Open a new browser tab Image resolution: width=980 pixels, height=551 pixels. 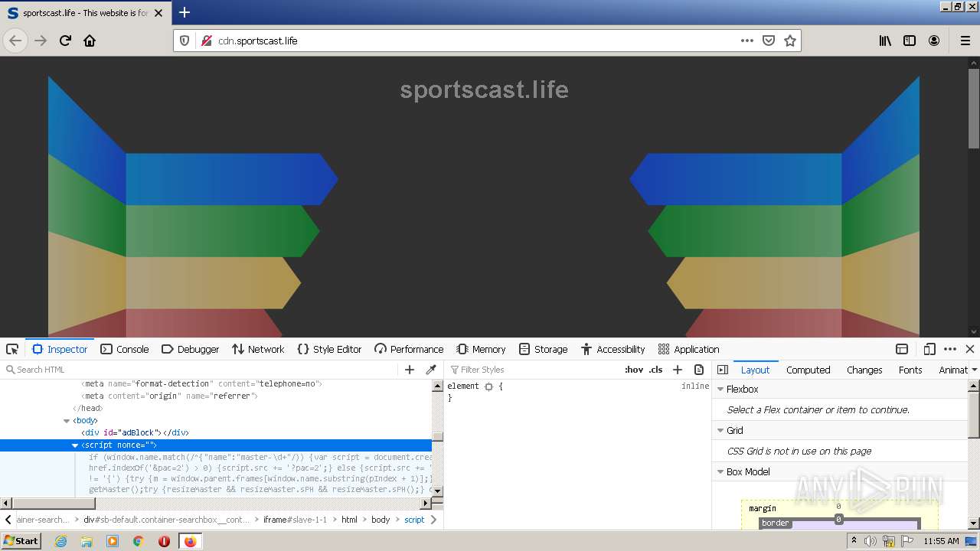[185, 12]
